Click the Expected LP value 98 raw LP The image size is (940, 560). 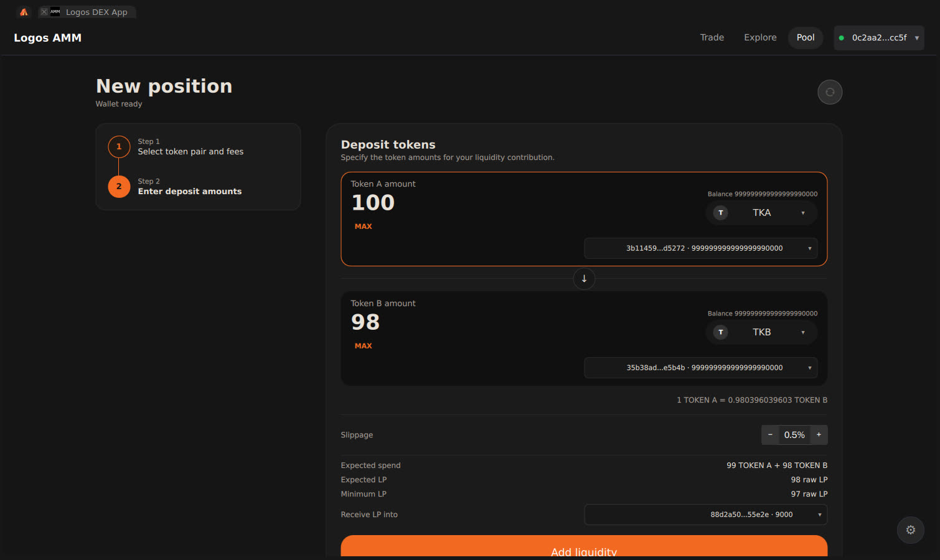(809, 480)
